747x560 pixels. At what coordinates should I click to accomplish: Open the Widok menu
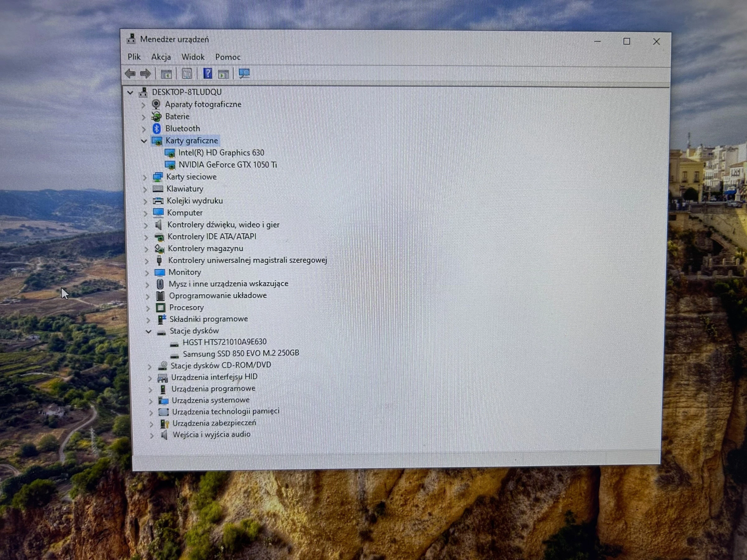pos(193,57)
